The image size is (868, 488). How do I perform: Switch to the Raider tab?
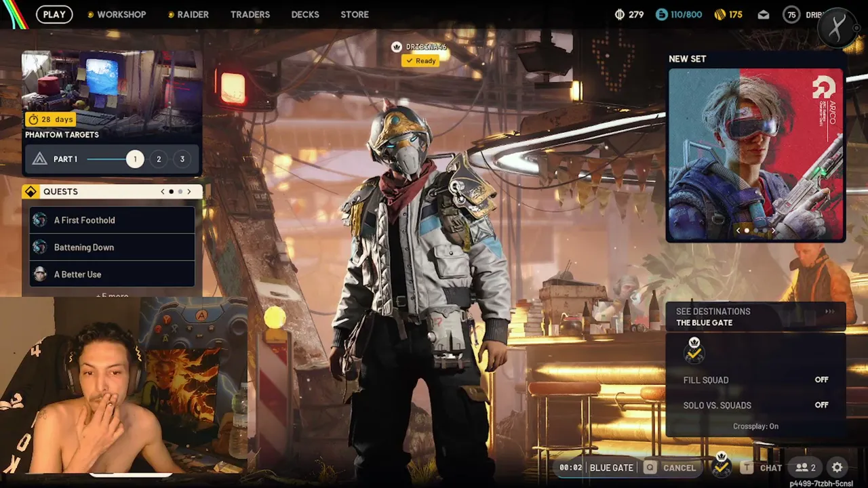tap(188, 14)
